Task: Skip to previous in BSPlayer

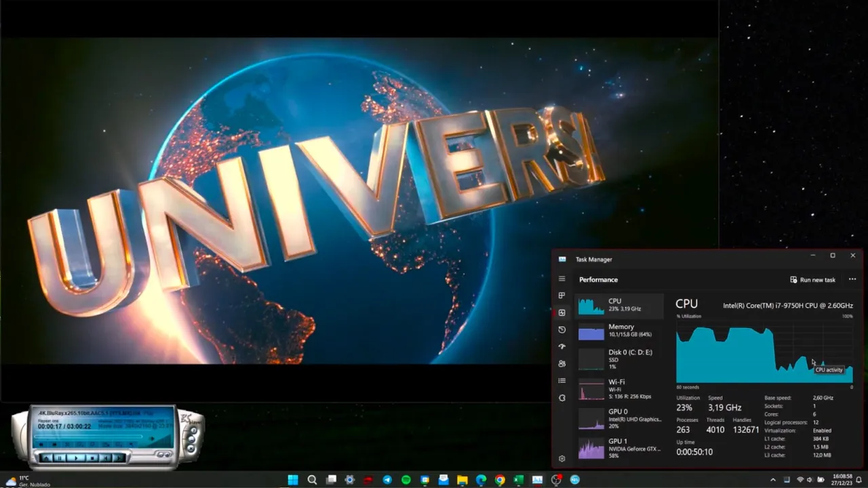Action: click(106, 458)
